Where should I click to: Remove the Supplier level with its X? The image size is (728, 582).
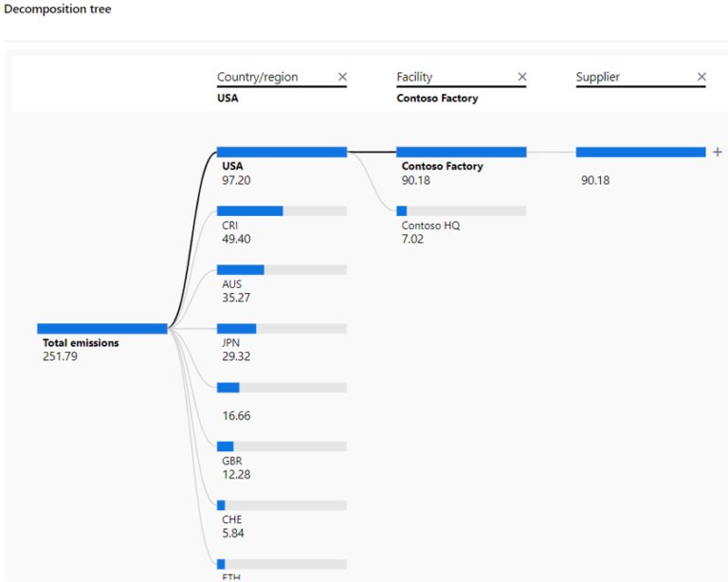(701, 77)
